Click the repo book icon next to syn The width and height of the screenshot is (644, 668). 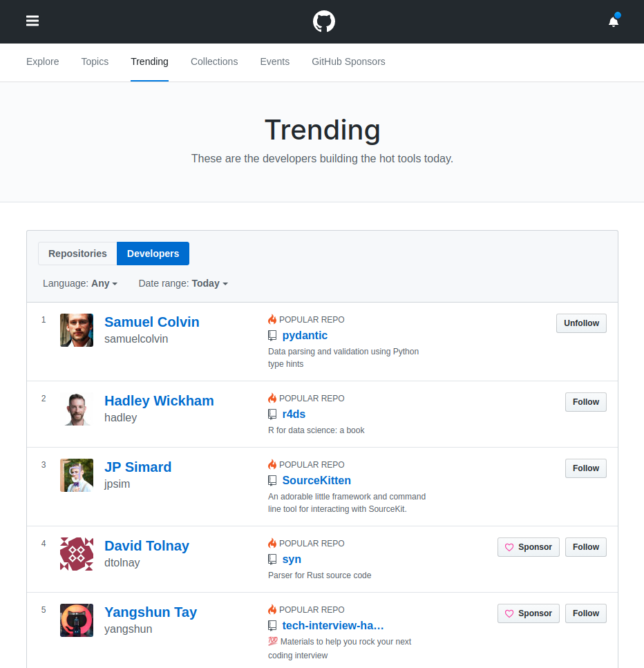click(272, 560)
